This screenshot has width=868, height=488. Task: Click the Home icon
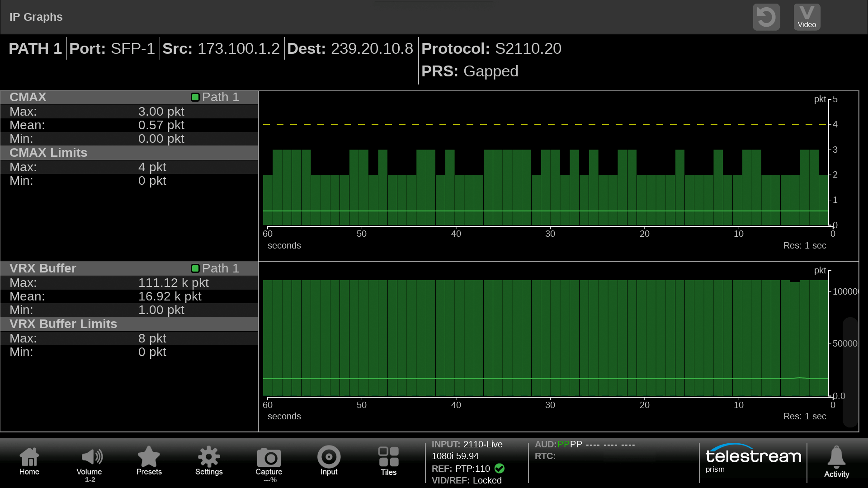29,461
